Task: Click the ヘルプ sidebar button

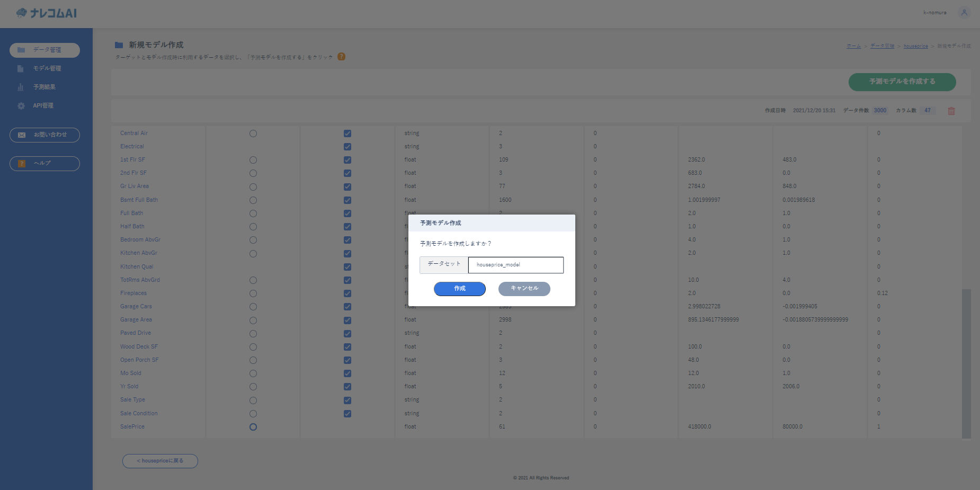Action: click(44, 164)
